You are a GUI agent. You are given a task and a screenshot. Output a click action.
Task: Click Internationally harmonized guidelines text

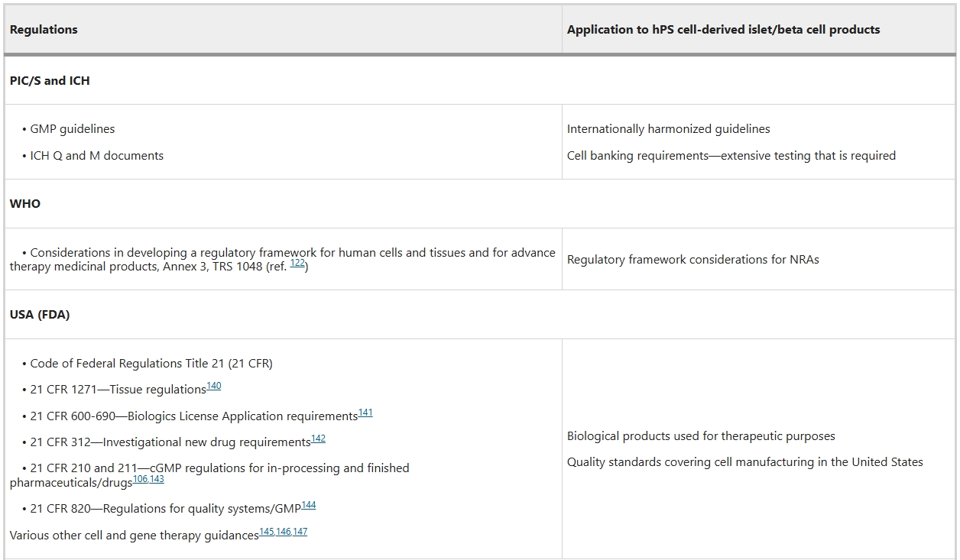coord(668,129)
